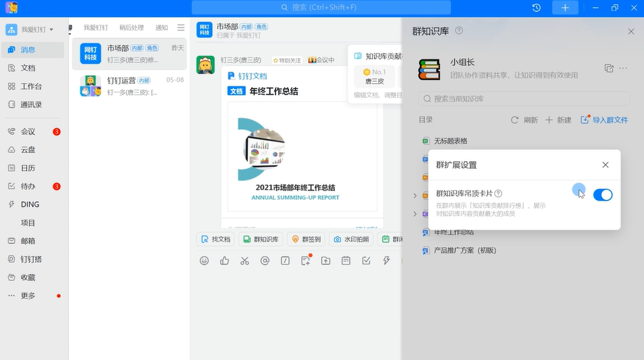Click the global search box in title bar

[x=321, y=7]
